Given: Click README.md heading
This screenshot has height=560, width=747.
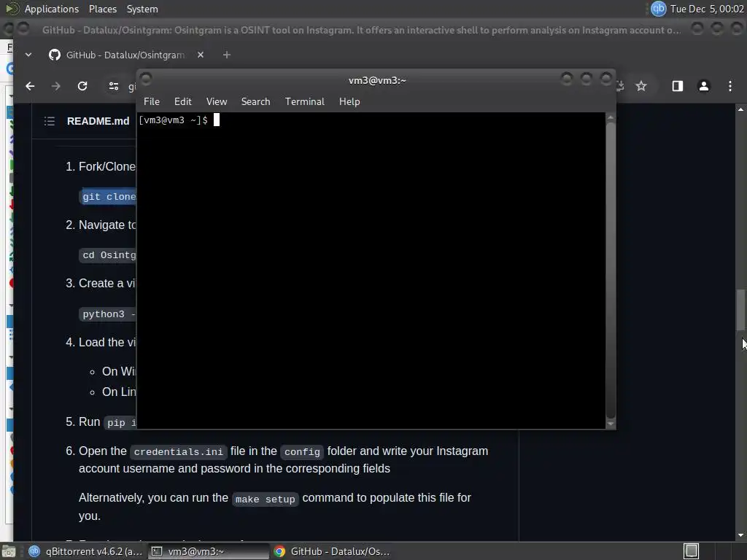Looking at the screenshot, I should click(98, 121).
